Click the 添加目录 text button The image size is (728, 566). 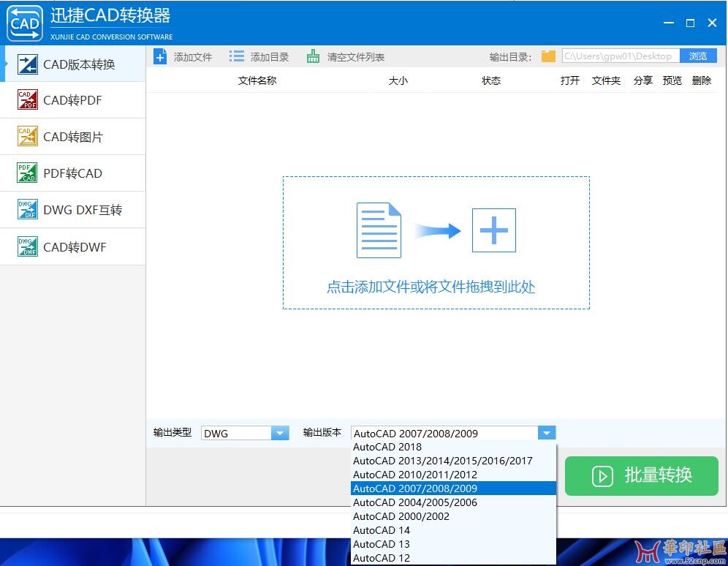269,57
